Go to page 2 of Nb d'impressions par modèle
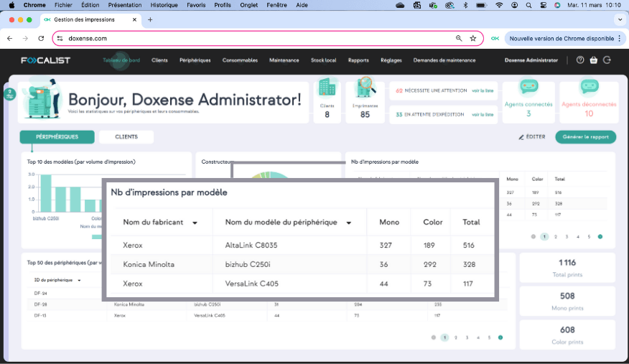Image resolution: width=629 pixels, height=364 pixels. click(x=556, y=236)
